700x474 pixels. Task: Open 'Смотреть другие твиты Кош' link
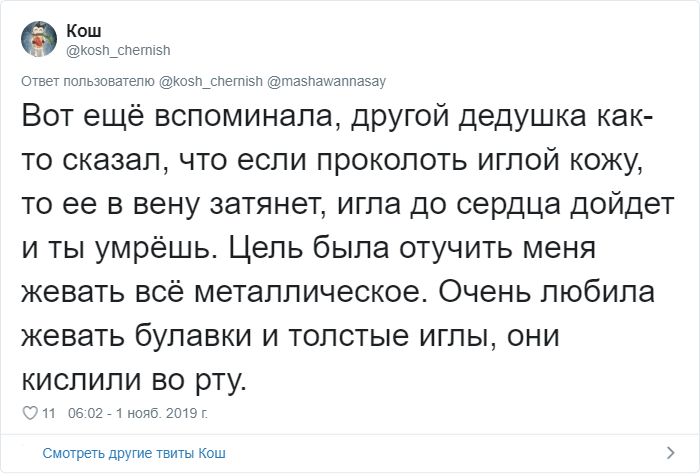[x=134, y=453]
